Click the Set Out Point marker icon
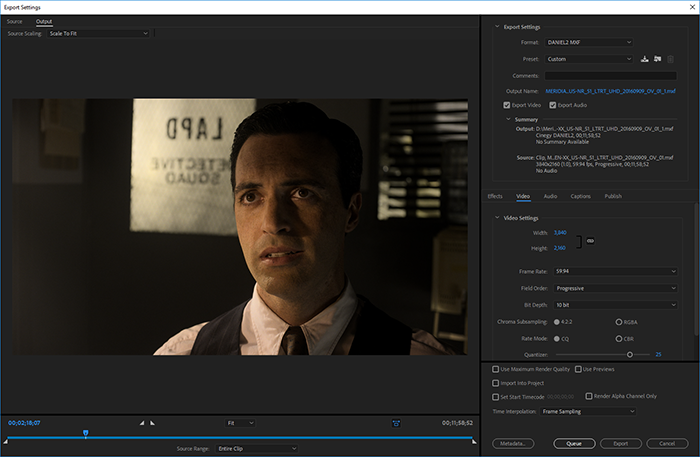700x457 pixels. coord(152,423)
